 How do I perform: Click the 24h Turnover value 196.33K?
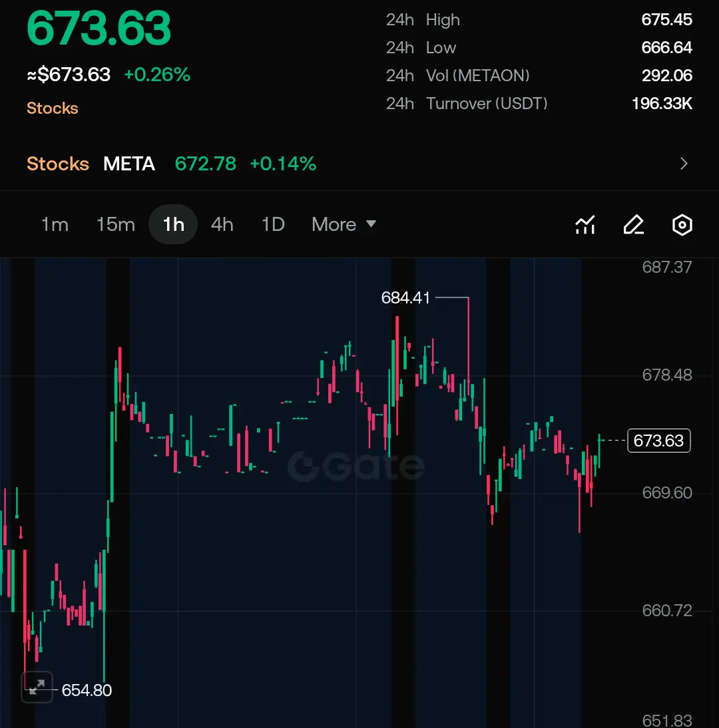662,103
